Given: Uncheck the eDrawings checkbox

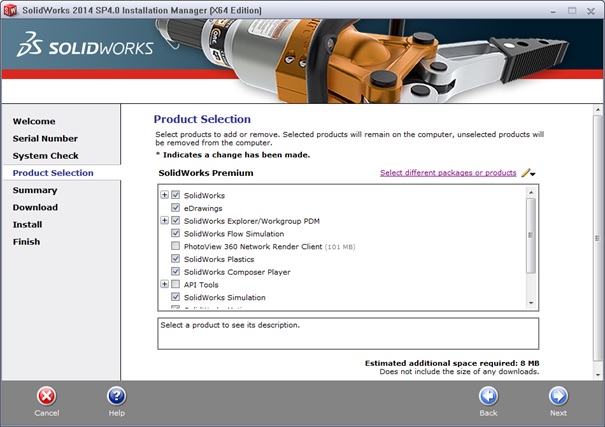Looking at the screenshot, I should (176, 208).
